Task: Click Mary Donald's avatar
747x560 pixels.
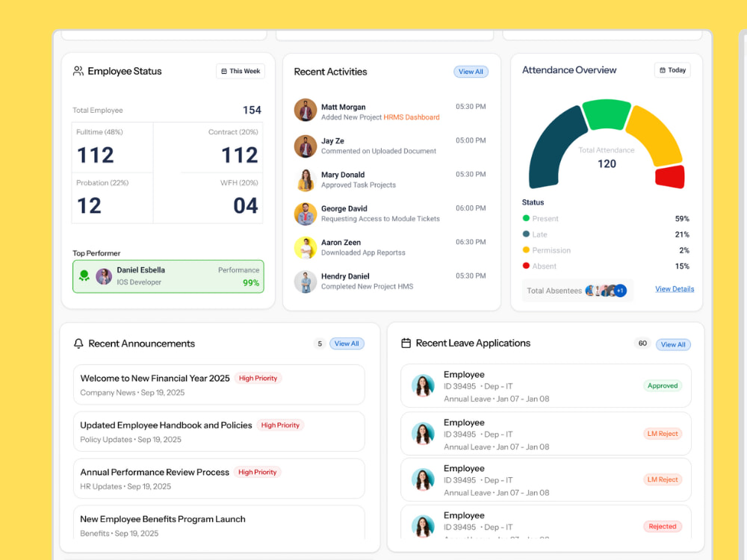Action: click(306, 180)
